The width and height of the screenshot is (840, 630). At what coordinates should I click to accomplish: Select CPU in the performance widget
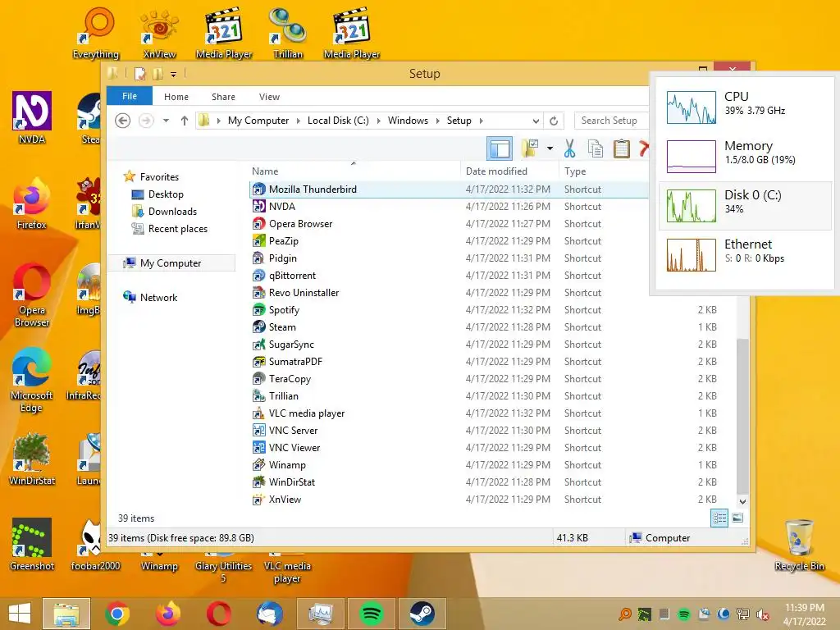(745, 107)
